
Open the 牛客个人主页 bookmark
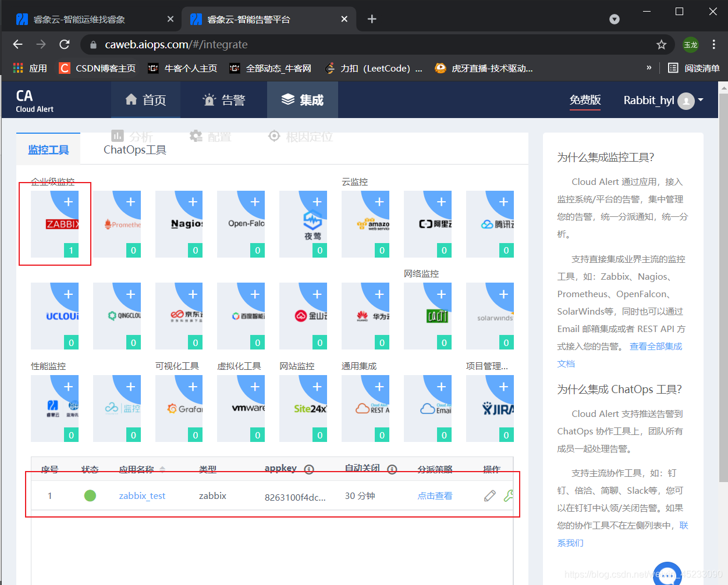point(183,68)
